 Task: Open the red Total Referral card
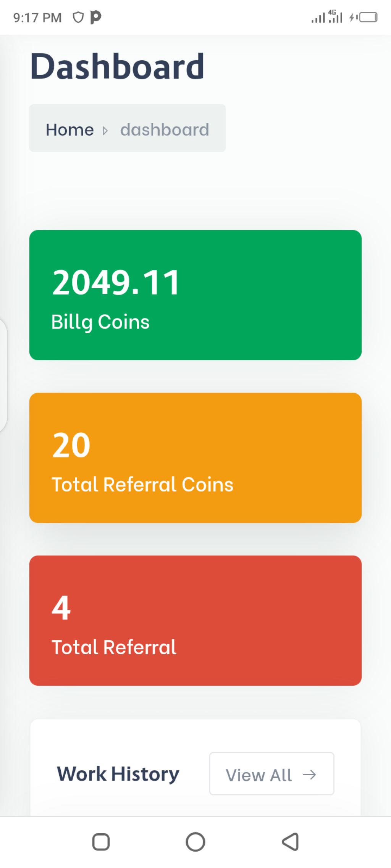click(x=195, y=620)
